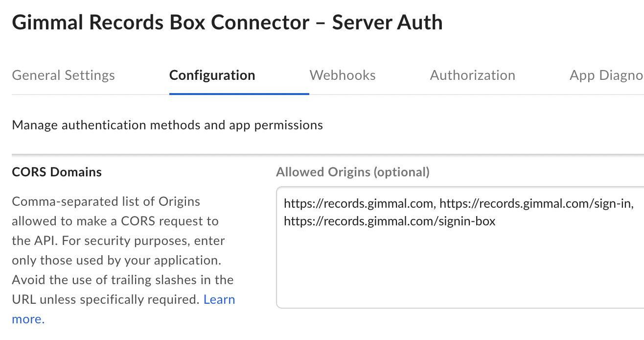Image resolution: width=644 pixels, height=340 pixels.
Task: Click the word more under Learn
Action: 28,319
